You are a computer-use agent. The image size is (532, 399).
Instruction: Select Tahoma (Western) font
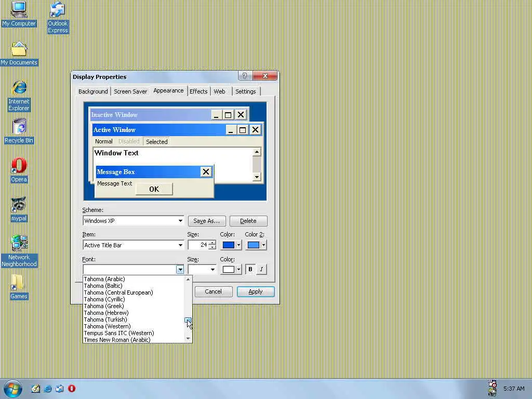click(x=134, y=326)
